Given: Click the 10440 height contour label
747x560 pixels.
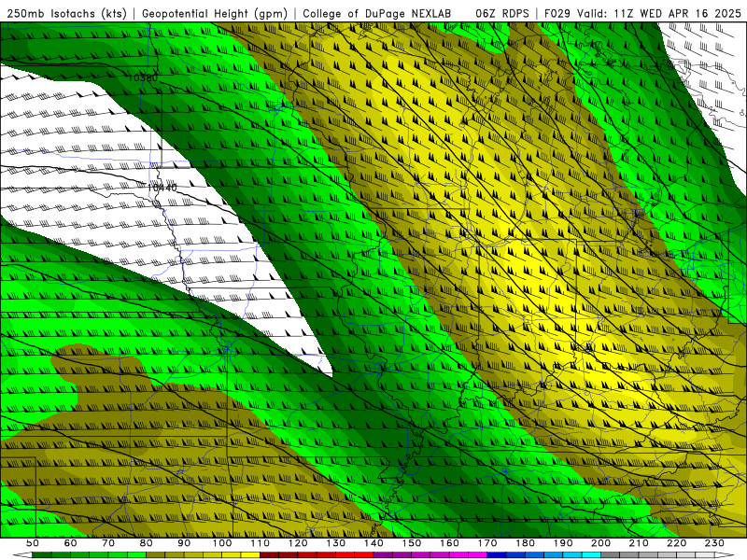Looking at the screenshot, I should click(x=162, y=188).
